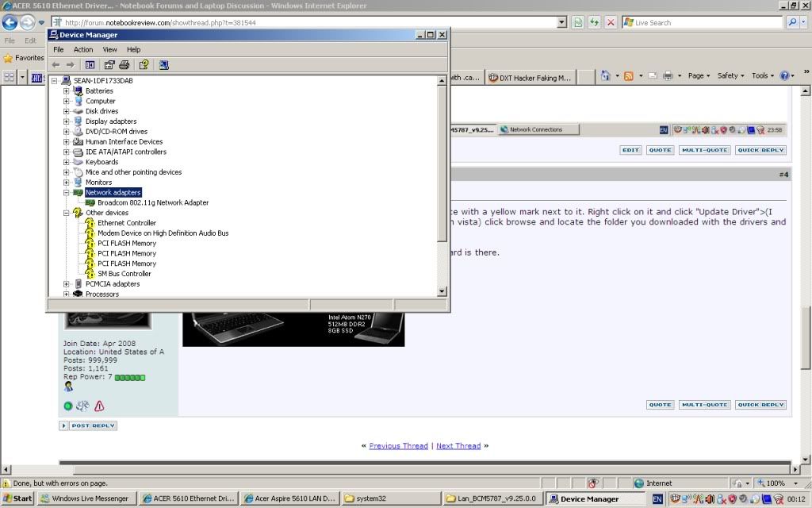812x508 pixels.
Task: Click the IE Help question mark icon
Action: tap(784, 75)
